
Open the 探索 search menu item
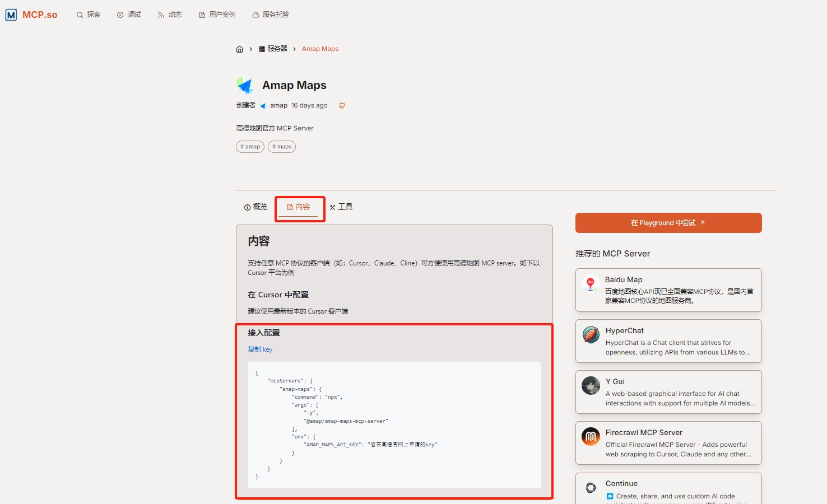89,15
